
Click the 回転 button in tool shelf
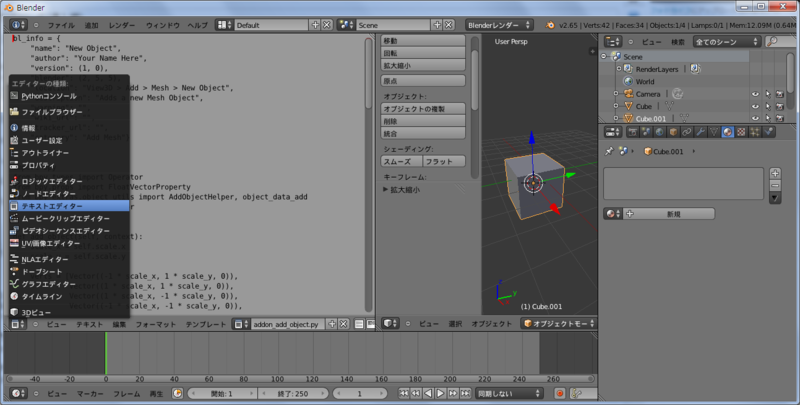423,53
